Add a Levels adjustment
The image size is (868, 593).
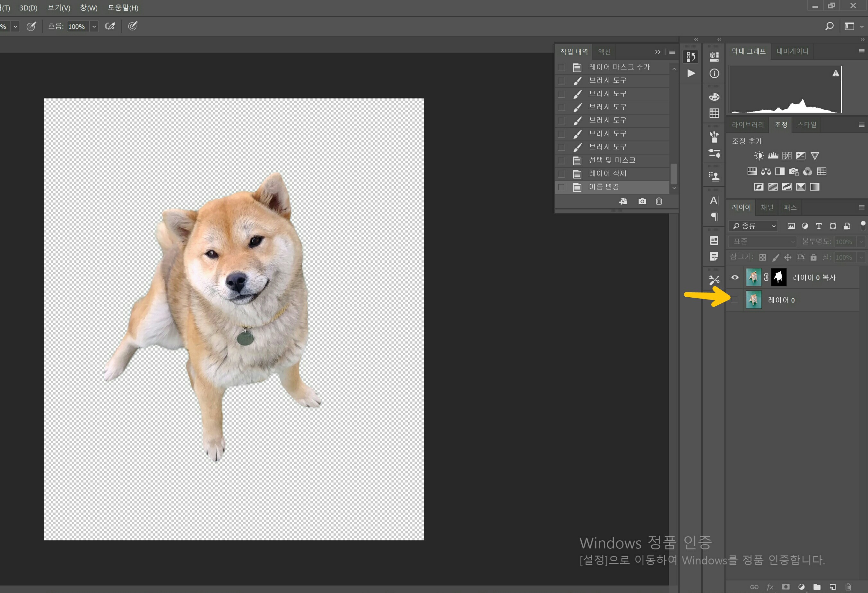click(773, 156)
